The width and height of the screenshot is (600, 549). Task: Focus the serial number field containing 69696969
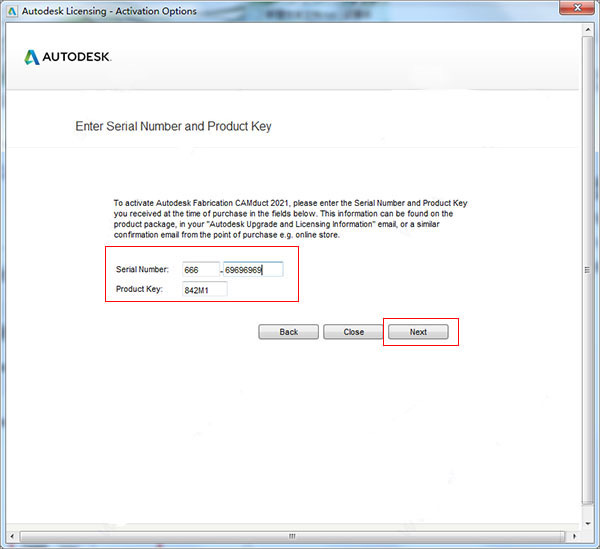(x=253, y=270)
